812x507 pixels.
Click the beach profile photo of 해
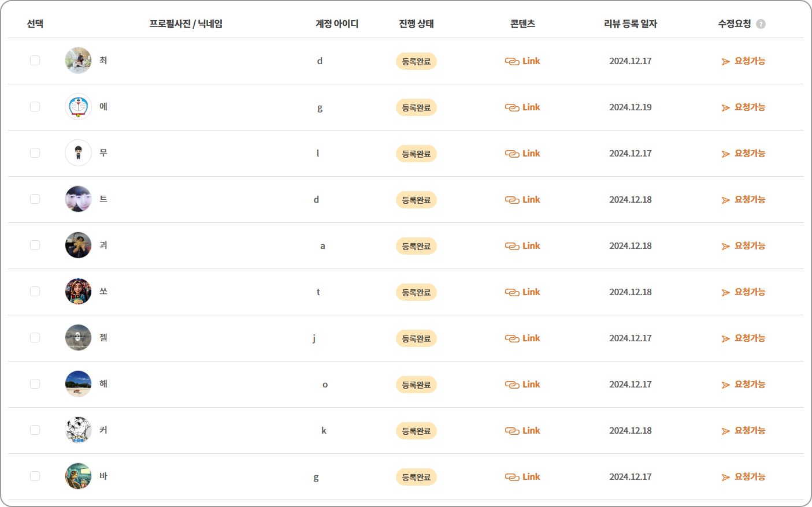coord(78,384)
